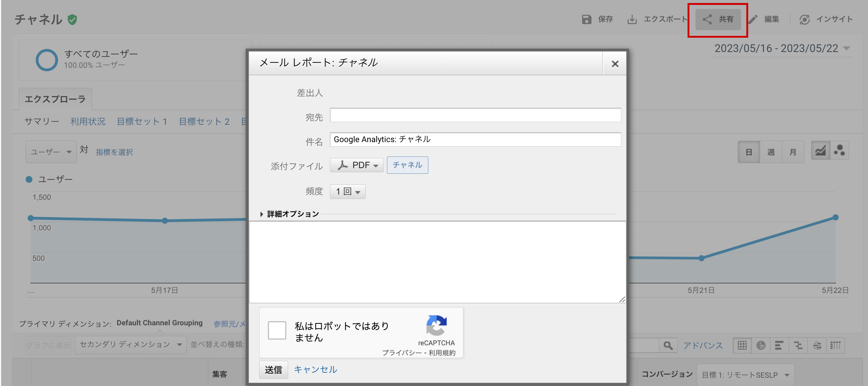Click the Share (共有) toolbar button
Viewport: 868px width, 386px height.
pyautogui.click(x=718, y=19)
